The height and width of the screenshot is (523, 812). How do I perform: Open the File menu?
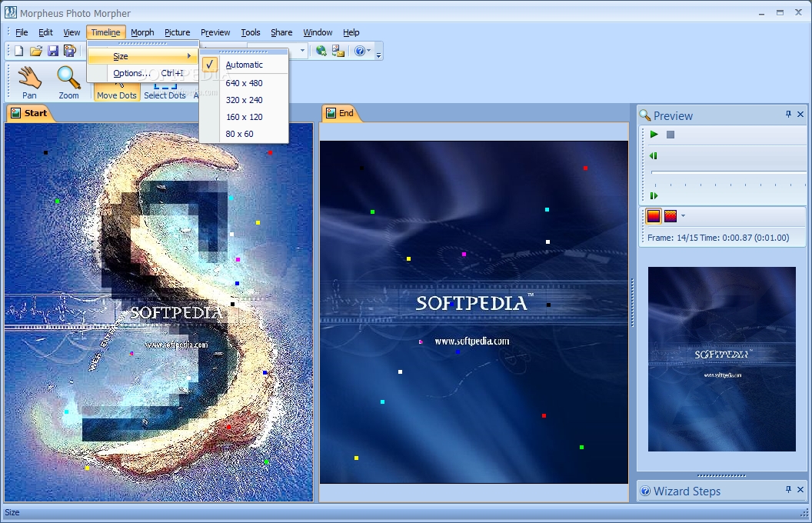22,32
